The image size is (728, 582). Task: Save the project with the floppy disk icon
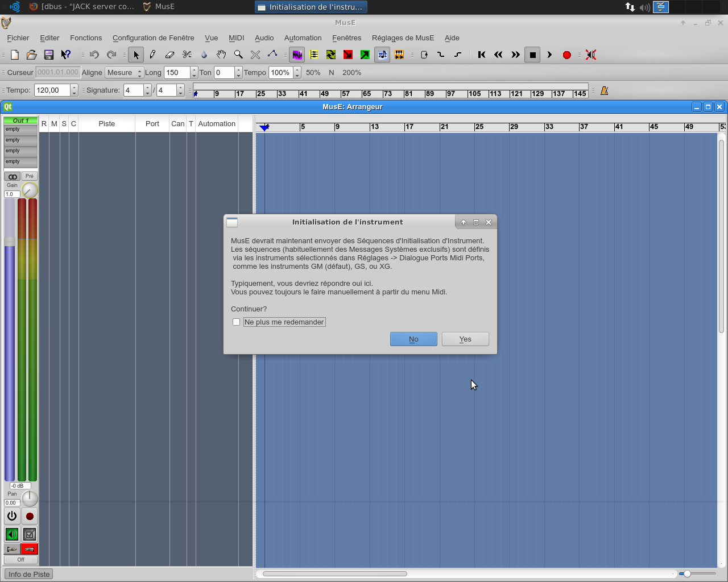coord(49,55)
